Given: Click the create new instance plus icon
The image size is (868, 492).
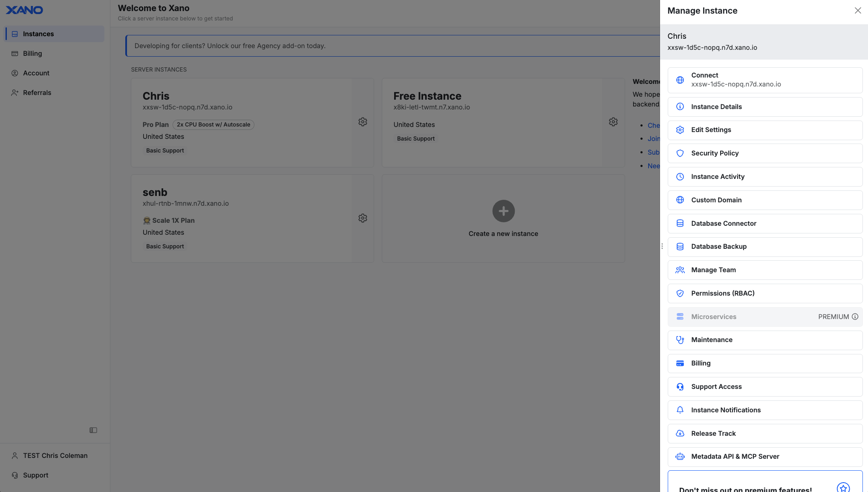Looking at the screenshot, I should pos(503,211).
